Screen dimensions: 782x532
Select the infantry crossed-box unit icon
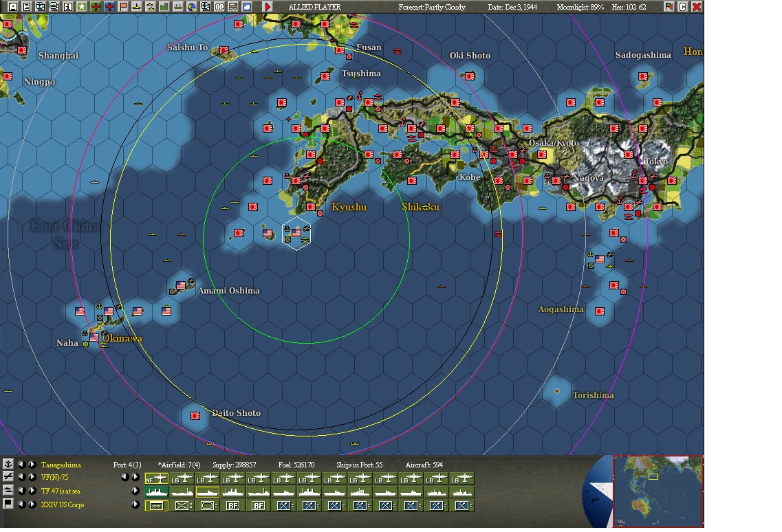(182, 506)
